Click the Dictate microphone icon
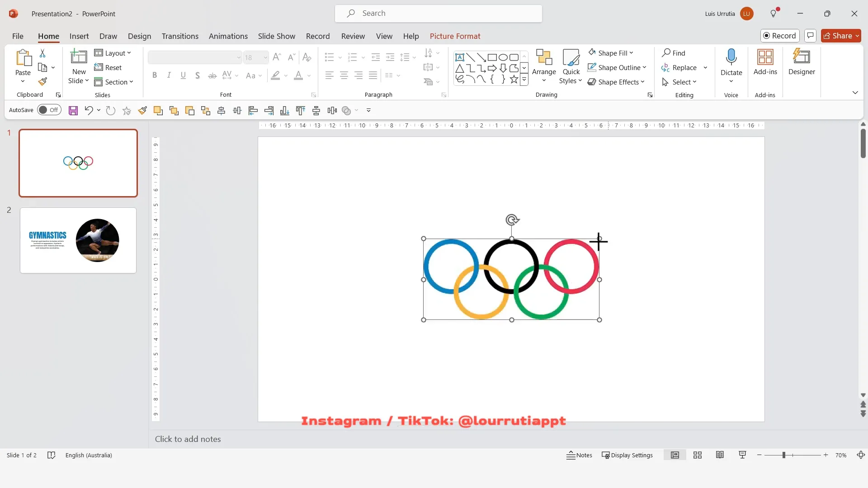 731,57
